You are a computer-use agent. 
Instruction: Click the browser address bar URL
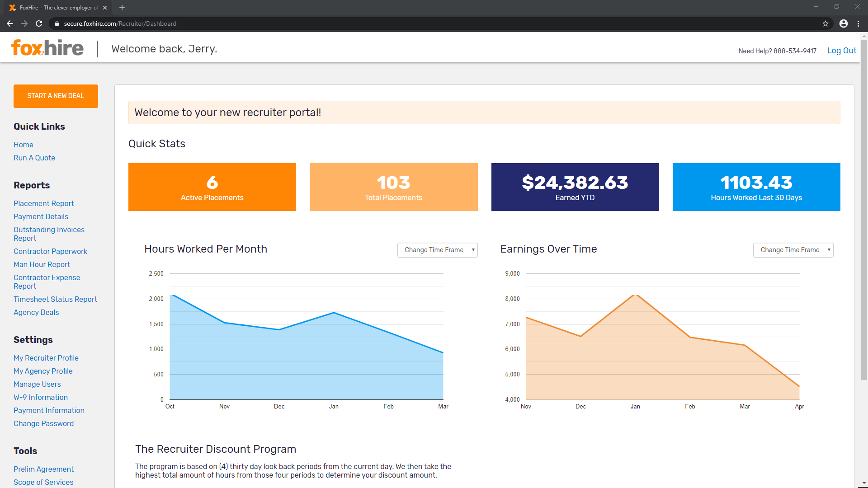(x=120, y=23)
